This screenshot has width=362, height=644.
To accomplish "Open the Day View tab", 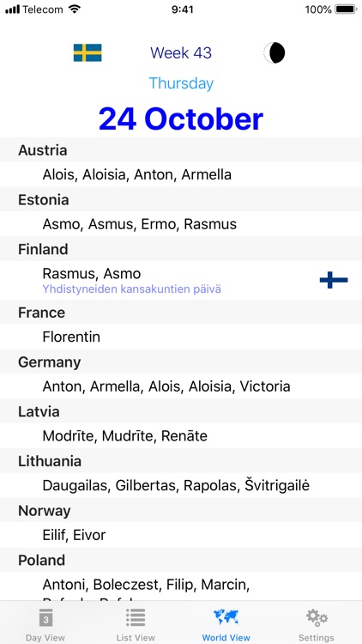I will point(45,624).
